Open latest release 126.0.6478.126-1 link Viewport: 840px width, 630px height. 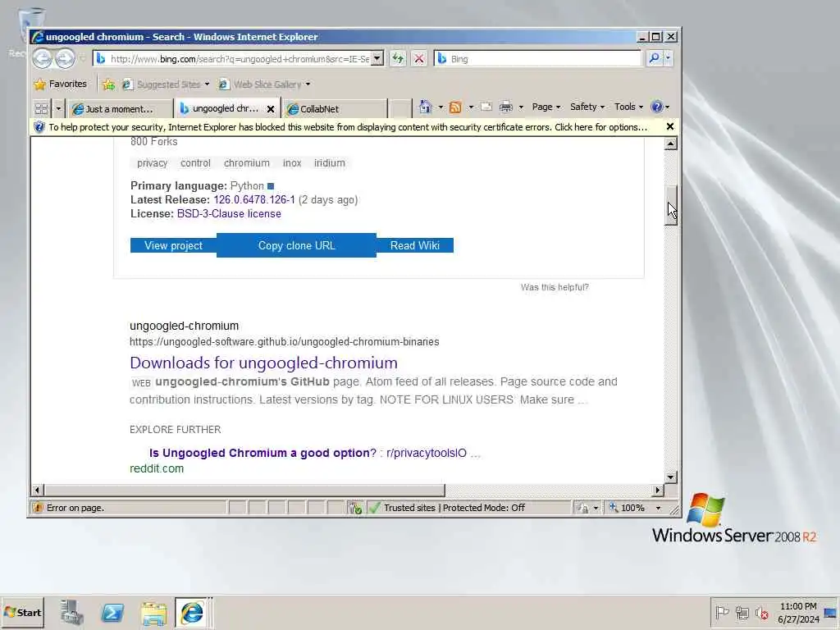254,200
